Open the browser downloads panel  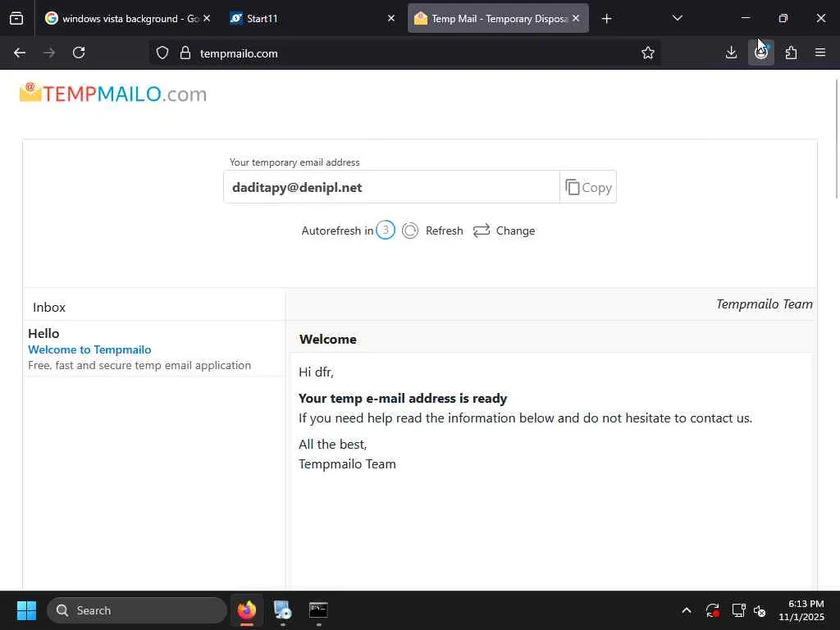tap(731, 52)
